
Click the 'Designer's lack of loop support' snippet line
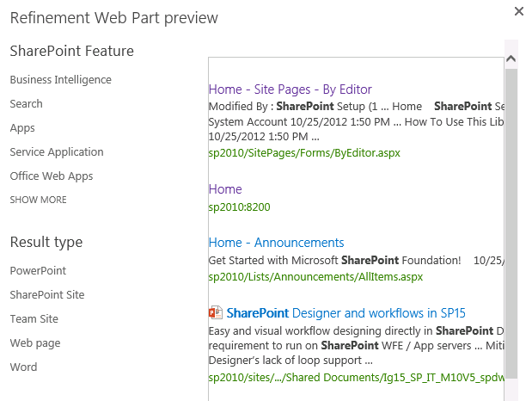coord(290,361)
